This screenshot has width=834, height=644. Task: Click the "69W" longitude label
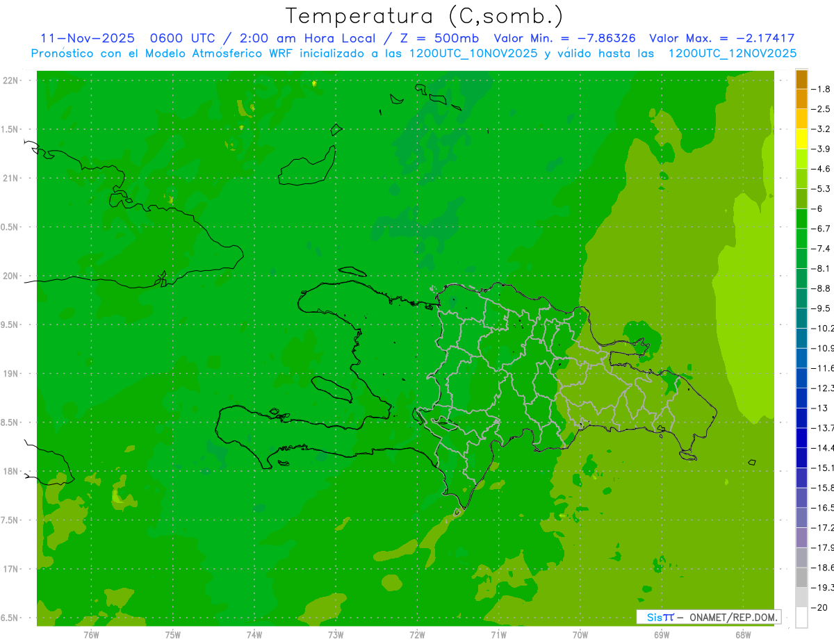[x=662, y=634]
